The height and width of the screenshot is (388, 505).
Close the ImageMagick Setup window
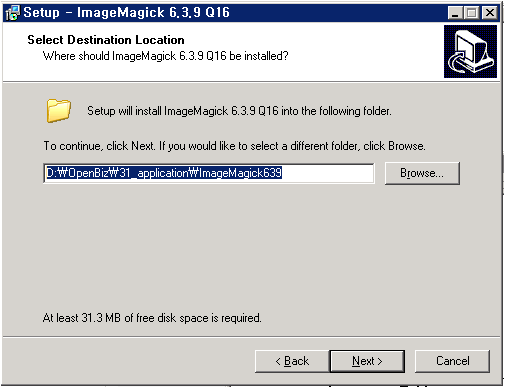coord(490,13)
